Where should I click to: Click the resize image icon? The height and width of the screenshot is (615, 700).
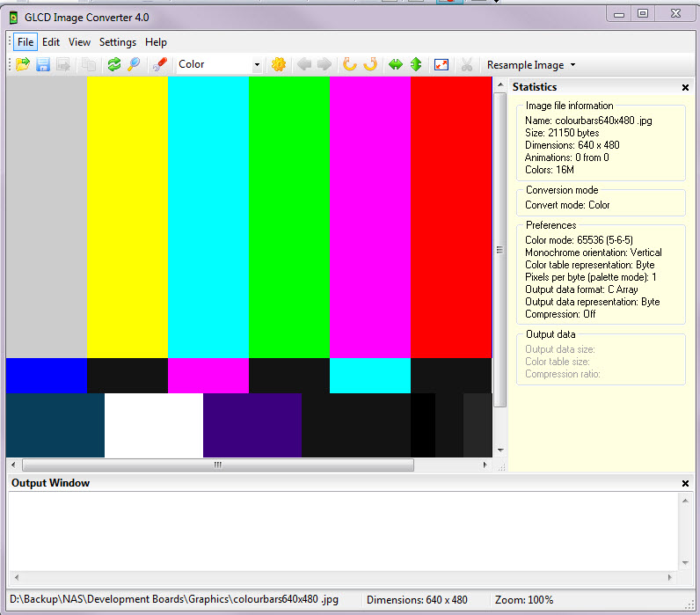[x=441, y=64]
